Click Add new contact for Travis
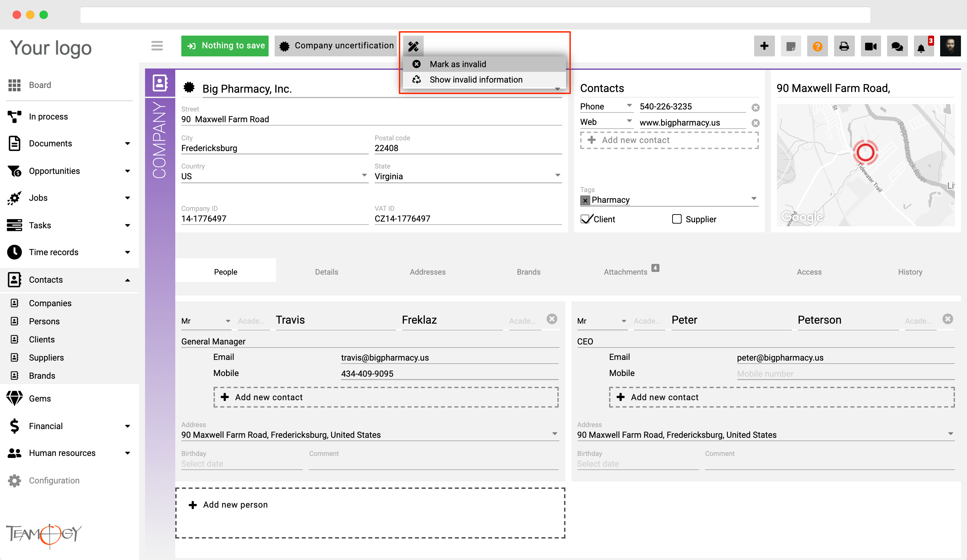Image resolution: width=967 pixels, height=560 pixels. 386,397
